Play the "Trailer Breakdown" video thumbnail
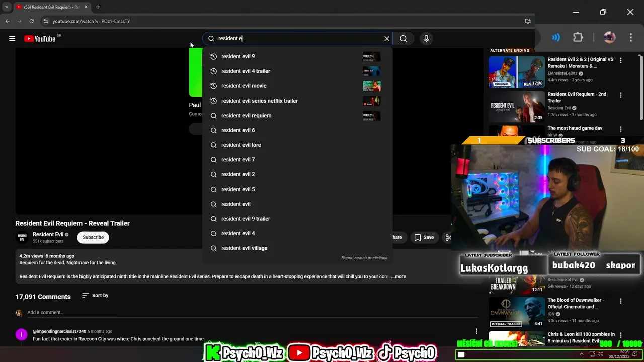This screenshot has height=362, width=644. tap(517, 285)
